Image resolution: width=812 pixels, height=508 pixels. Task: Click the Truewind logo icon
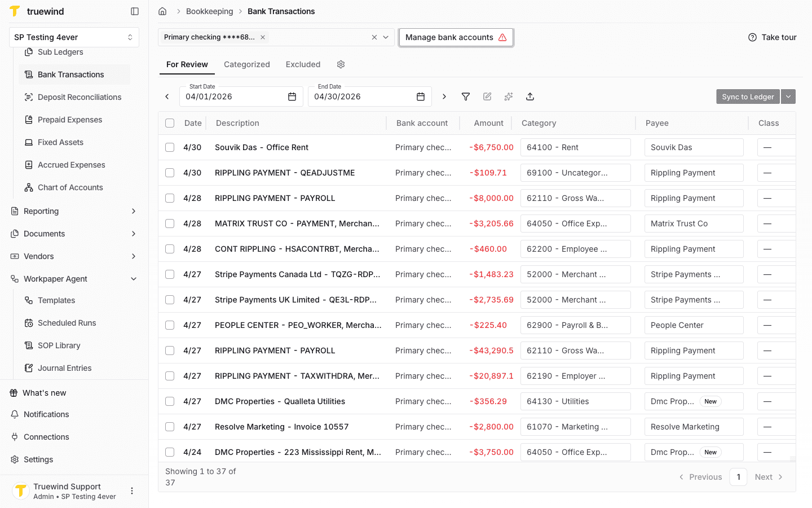pyautogui.click(x=15, y=11)
